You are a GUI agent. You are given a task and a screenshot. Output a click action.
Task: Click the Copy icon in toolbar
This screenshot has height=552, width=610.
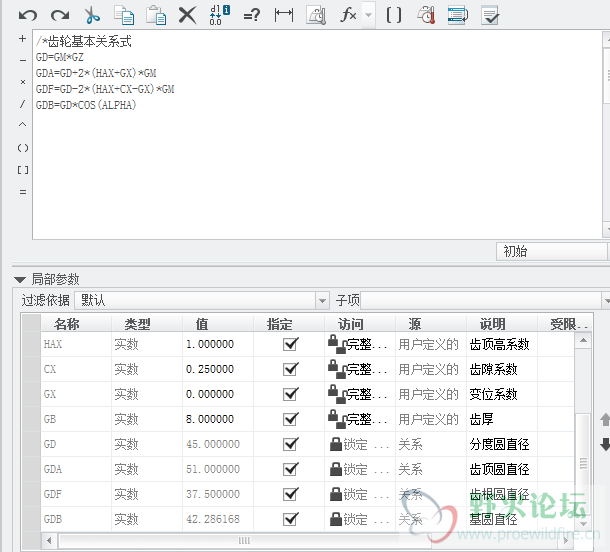click(124, 15)
